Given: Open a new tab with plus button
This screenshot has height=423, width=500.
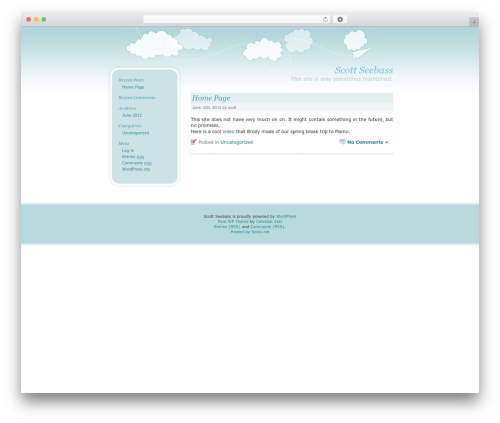Looking at the screenshot, I should click(x=474, y=22).
